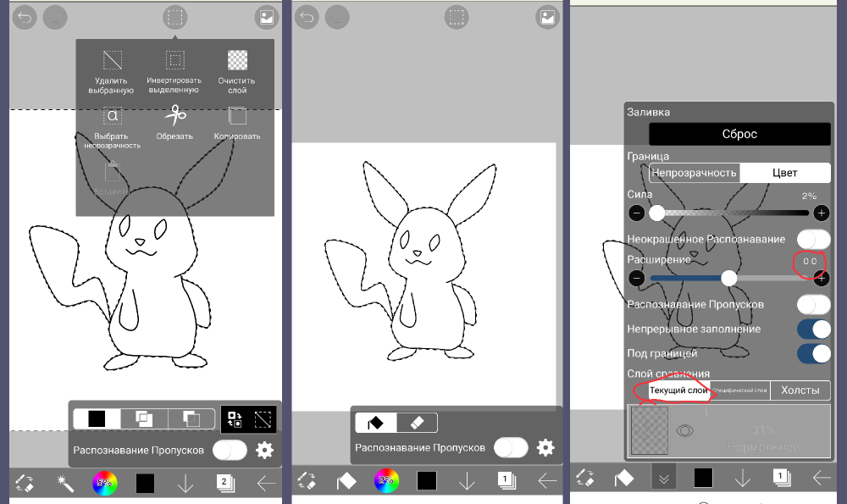This screenshot has height=504, width=847.
Task: Tap image view icon in left screenshot
Action: pos(267,18)
